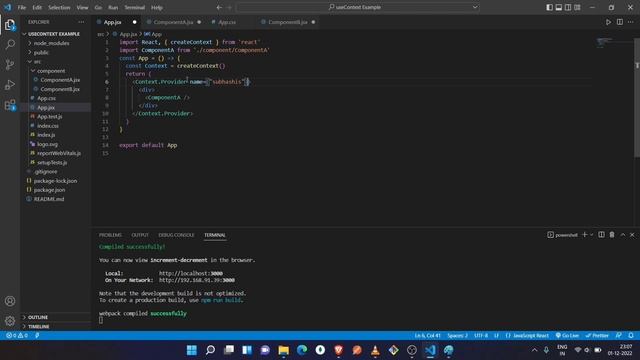Open the Help menu
The image size is (640, 360).
tap(157, 7)
